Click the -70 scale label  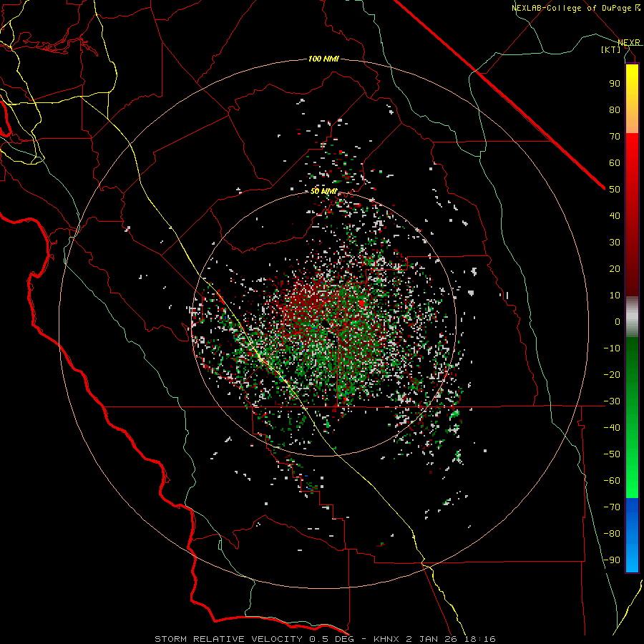[612, 507]
